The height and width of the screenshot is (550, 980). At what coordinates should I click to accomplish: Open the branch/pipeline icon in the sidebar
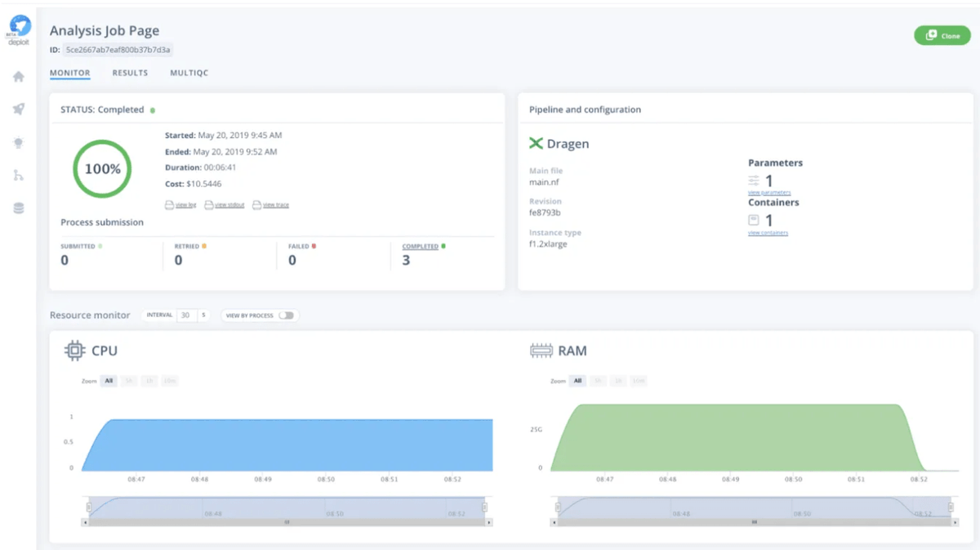tap(18, 175)
